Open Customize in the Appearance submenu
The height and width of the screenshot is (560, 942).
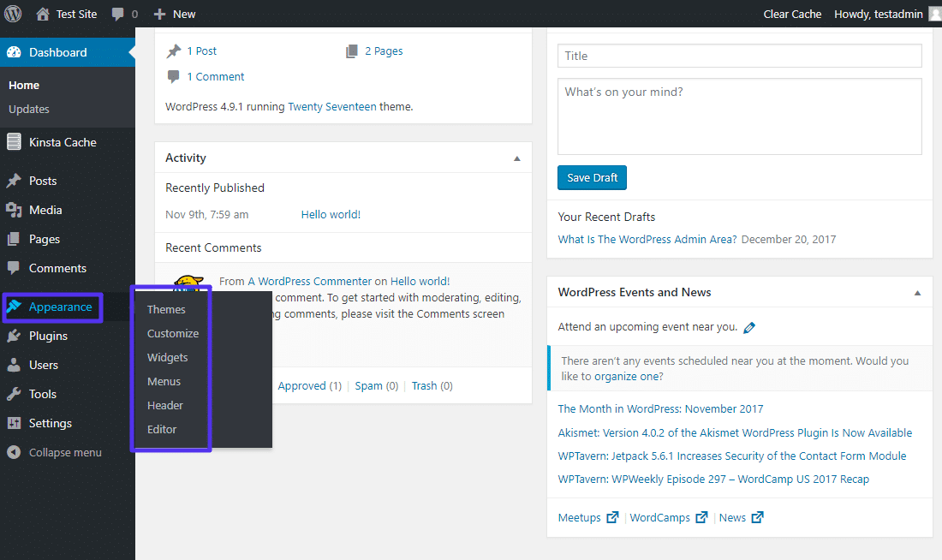point(172,333)
